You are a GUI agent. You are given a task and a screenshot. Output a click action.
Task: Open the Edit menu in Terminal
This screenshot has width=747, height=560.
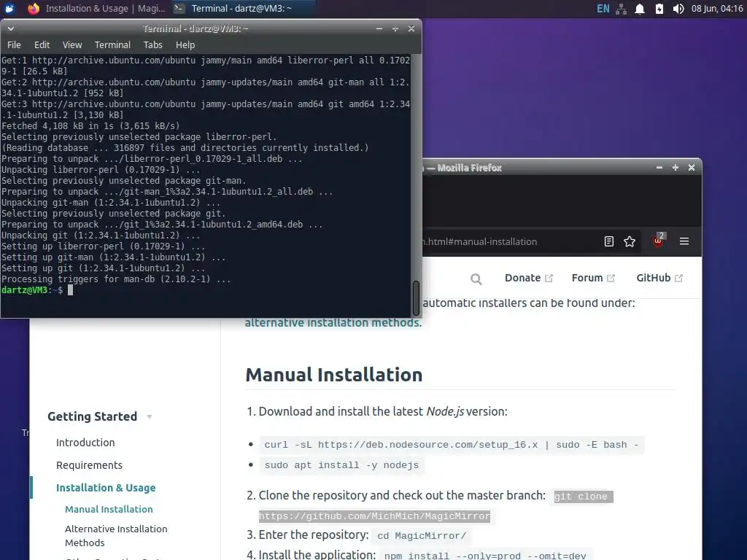click(x=42, y=44)
